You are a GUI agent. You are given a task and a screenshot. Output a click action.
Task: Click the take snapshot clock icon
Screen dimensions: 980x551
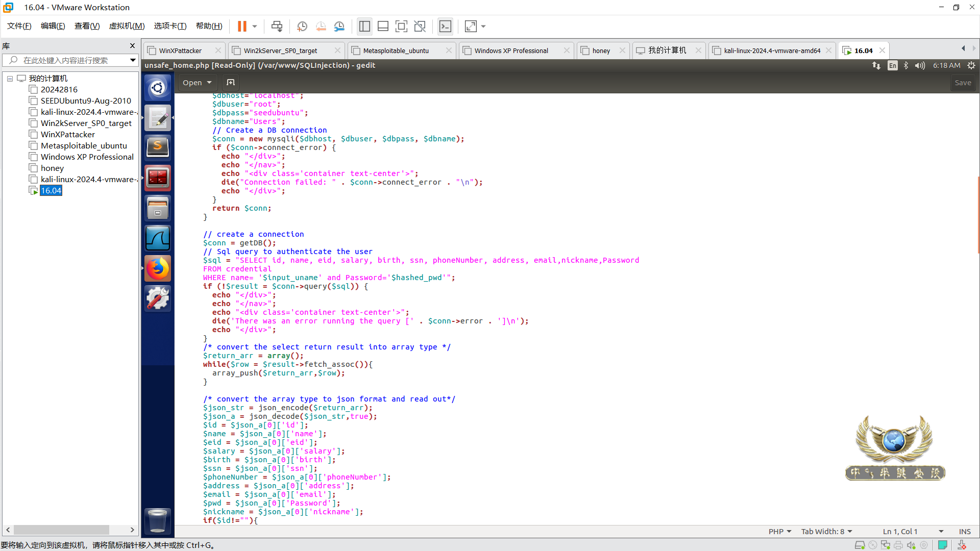[x=302, y=27]
